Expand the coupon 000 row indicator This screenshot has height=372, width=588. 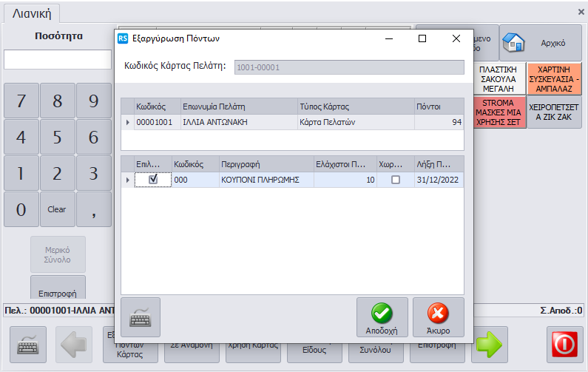pos(128,180)
